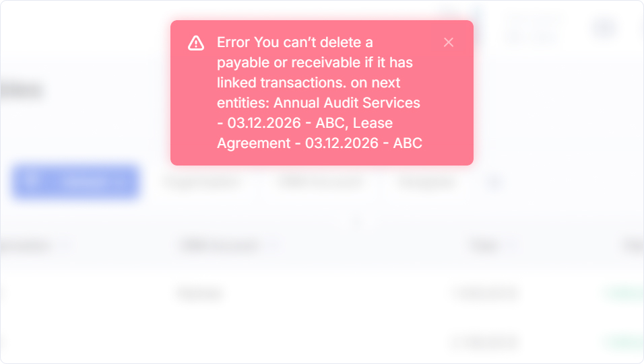Open the second blurred filter in the toolbar
Viewport: 644px width, 364px height.
coord(320,182)
